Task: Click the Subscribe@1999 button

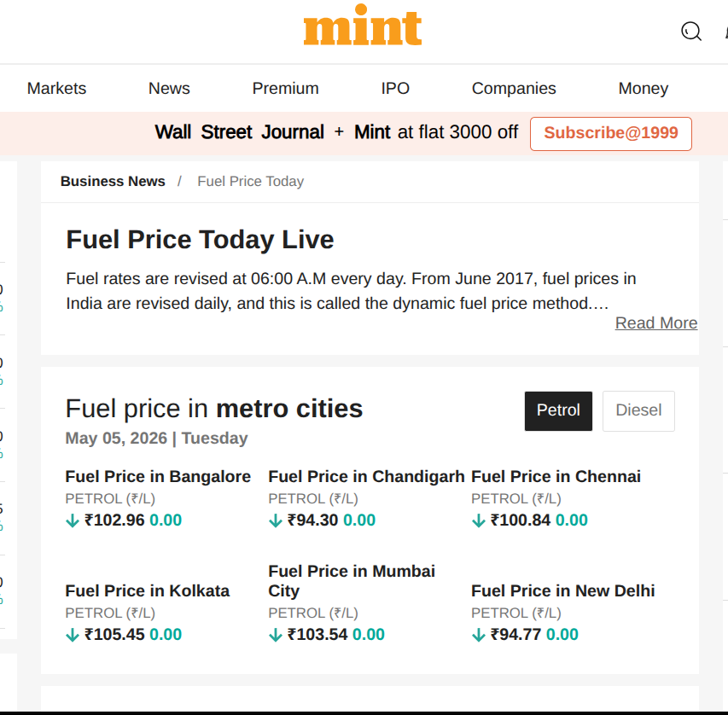Action: click(611, 134)
